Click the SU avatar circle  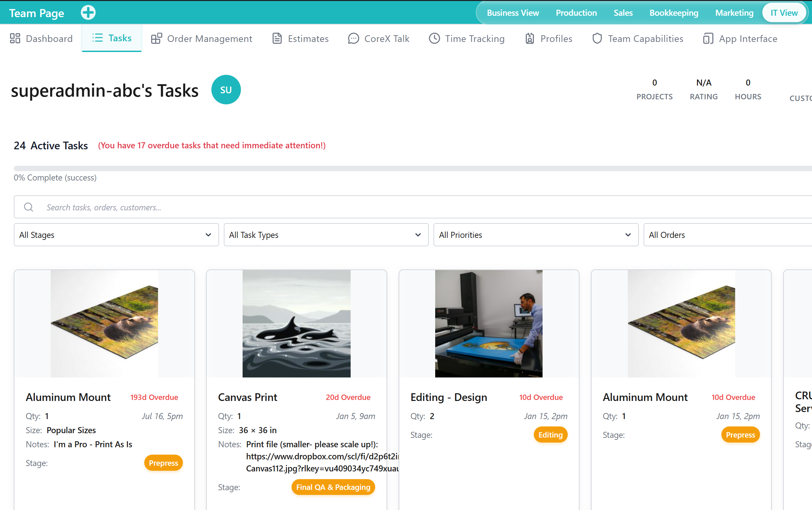click(226, 90)
